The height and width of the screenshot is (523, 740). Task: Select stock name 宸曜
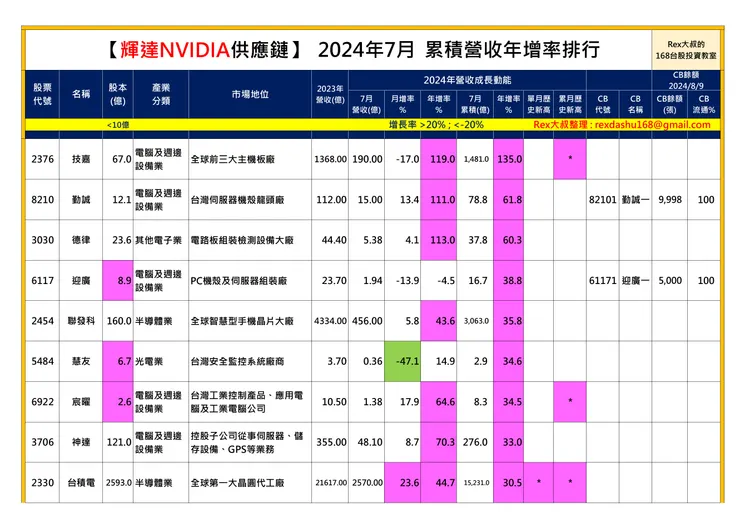tap(81, 402)
